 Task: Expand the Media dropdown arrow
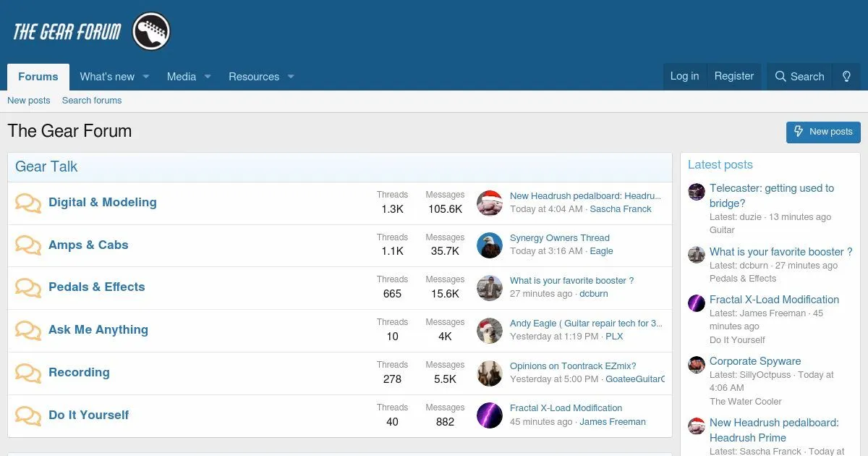pyautogui.click(x=207, y=77)
